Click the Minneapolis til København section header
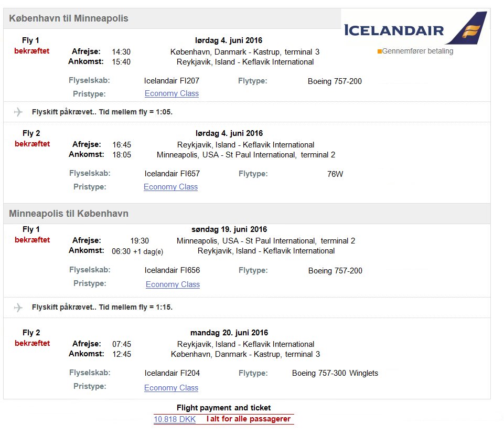This screenshot has width=504, height=434. [69, 213]
